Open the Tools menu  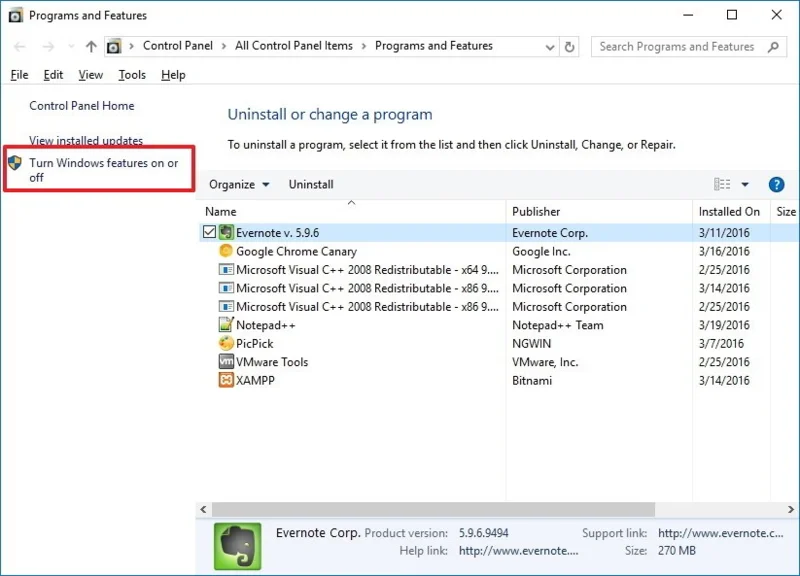tap(132, 74)
